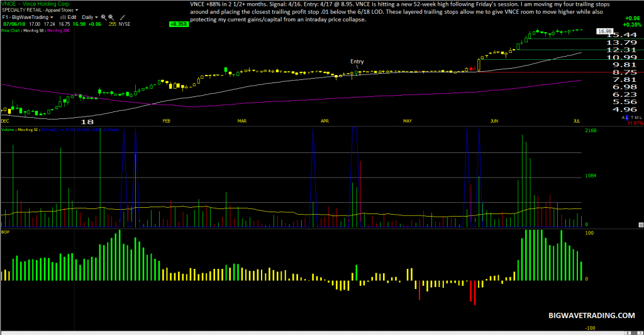Click the 16.98 current price tag
The height and width of the screenshot is (335, 644).
tap(604, 31)
